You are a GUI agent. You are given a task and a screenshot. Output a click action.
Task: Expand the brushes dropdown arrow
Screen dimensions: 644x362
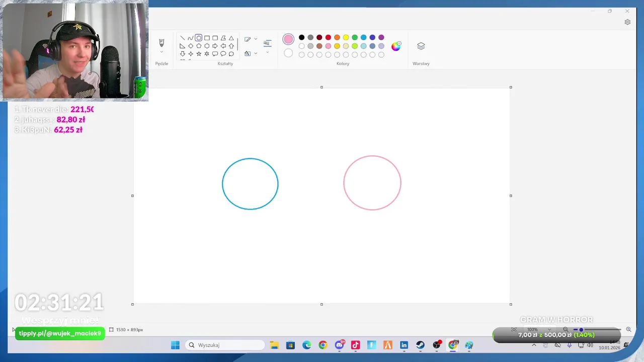coord(162,52)
